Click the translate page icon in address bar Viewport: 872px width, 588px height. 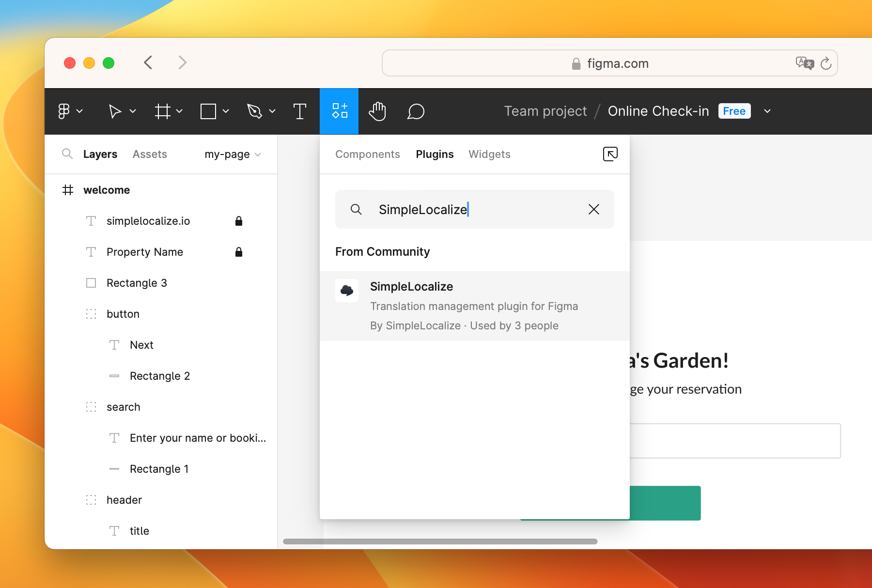tap(805, 63)
